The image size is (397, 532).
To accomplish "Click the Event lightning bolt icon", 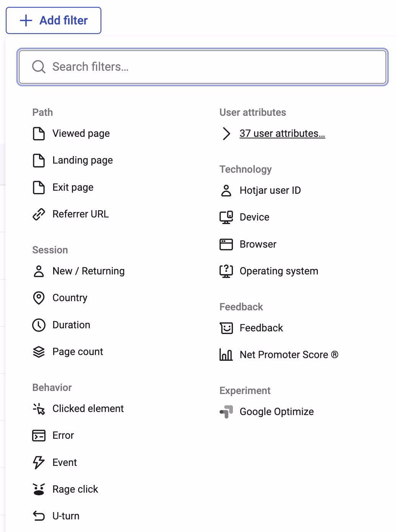I will (39, 462).
